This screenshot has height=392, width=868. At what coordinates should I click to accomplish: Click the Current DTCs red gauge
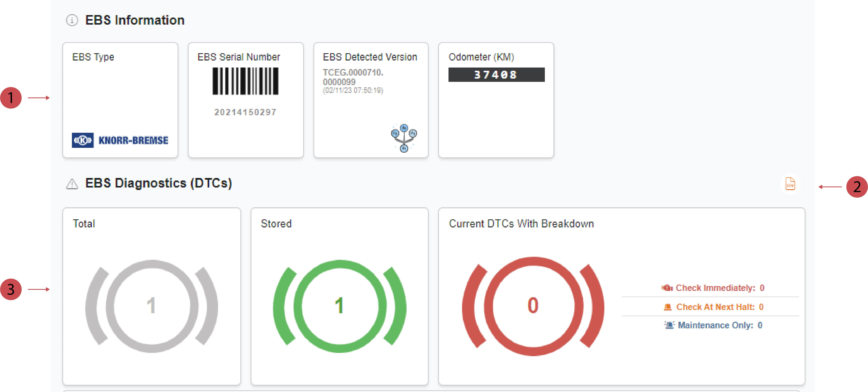pyautogui.click(x=533, y=306)
